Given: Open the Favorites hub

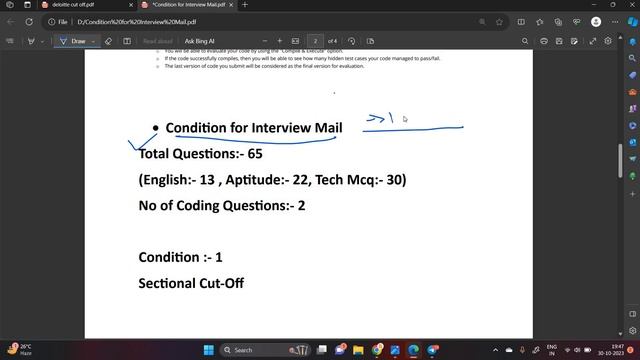Looking at the screenshot, I should tap(540, 22).
